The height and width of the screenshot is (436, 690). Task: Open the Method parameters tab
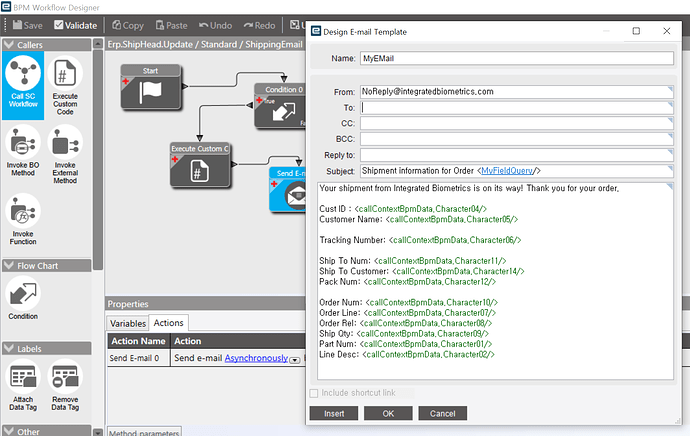(x=144, y=432)
